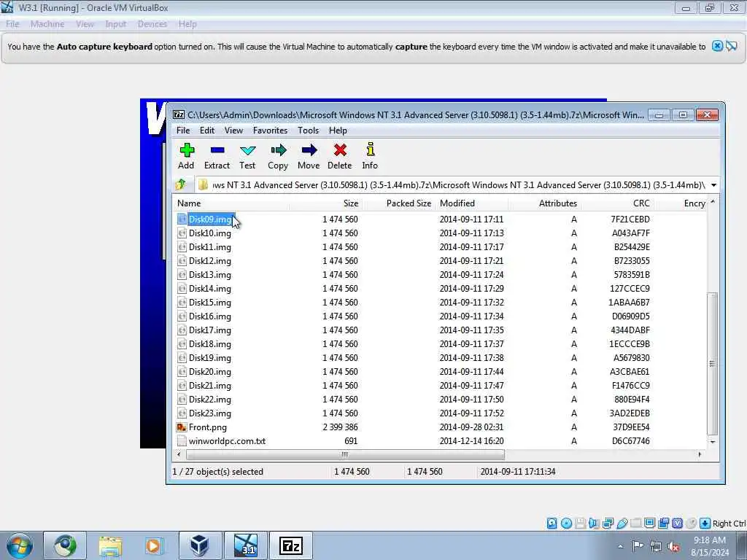Click the Extract toolbar icon

coord(217,156)
